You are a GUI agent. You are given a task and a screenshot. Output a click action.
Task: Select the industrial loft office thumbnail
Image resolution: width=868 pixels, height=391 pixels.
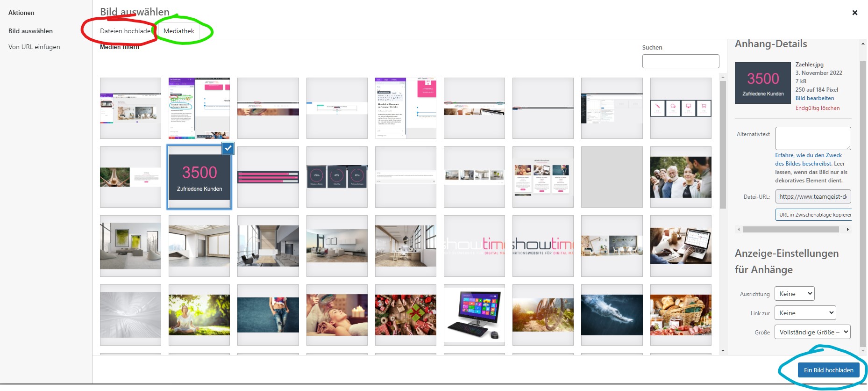(x=406, y=246)
